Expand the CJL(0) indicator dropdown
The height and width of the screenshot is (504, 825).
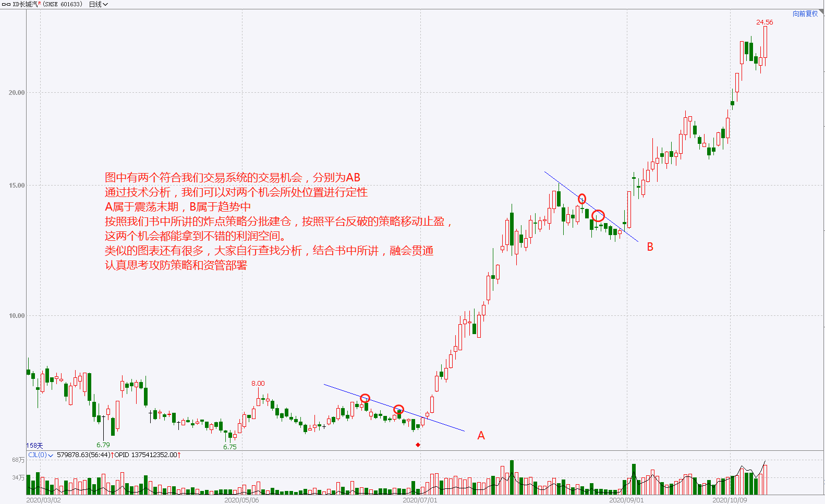point(40,455)
